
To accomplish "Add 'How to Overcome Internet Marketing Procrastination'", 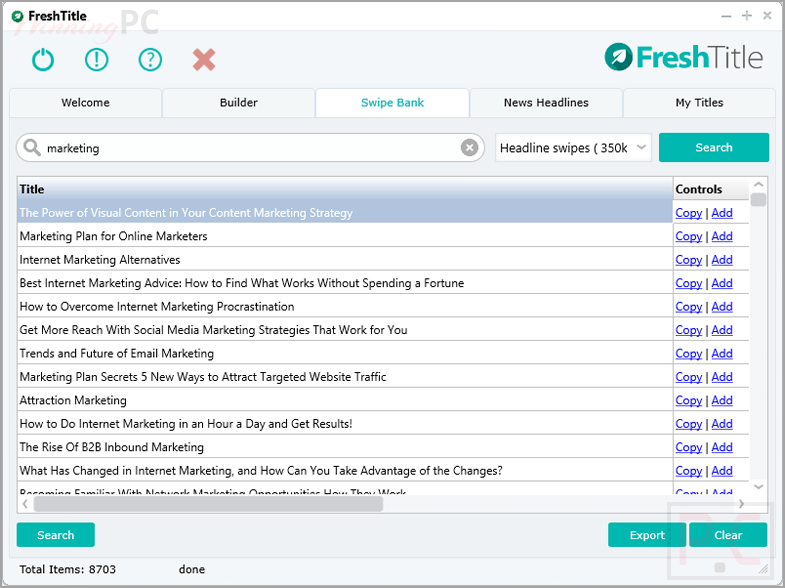I will coord(722,307).
